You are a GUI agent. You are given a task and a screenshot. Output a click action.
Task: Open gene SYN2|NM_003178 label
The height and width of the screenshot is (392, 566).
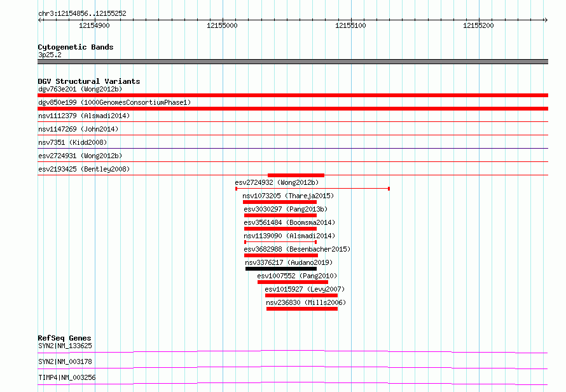pyautogui.click(x=65, y=362)
